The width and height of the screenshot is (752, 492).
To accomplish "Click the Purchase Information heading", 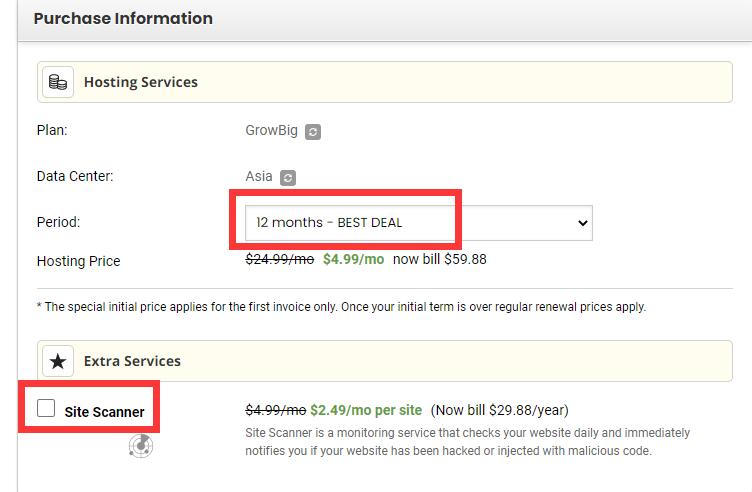I will (123, 18).
